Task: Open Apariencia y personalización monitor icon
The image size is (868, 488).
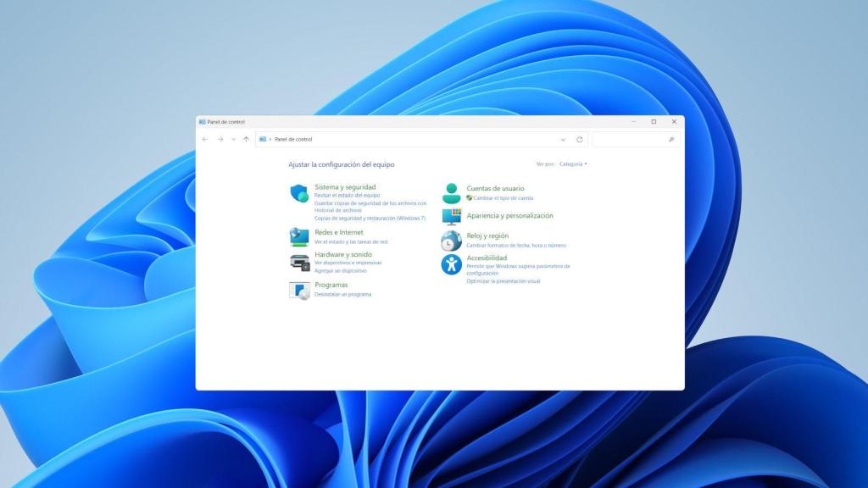Action: coord(451,216)
